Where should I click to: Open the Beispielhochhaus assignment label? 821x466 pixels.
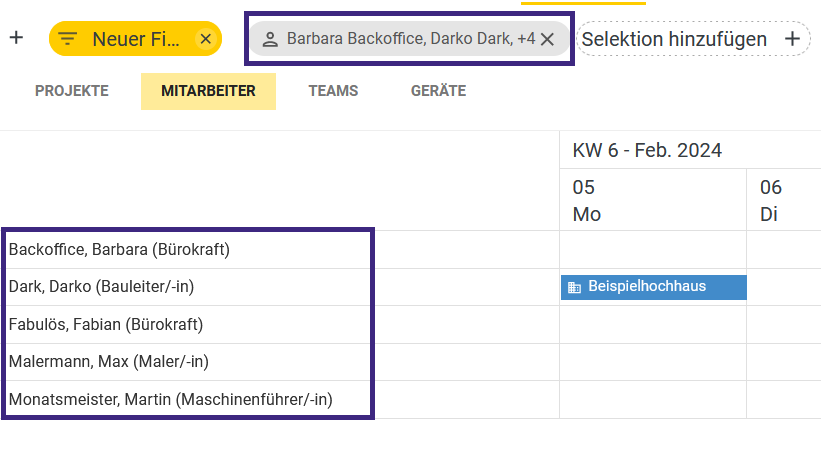(x=647, y=287)
